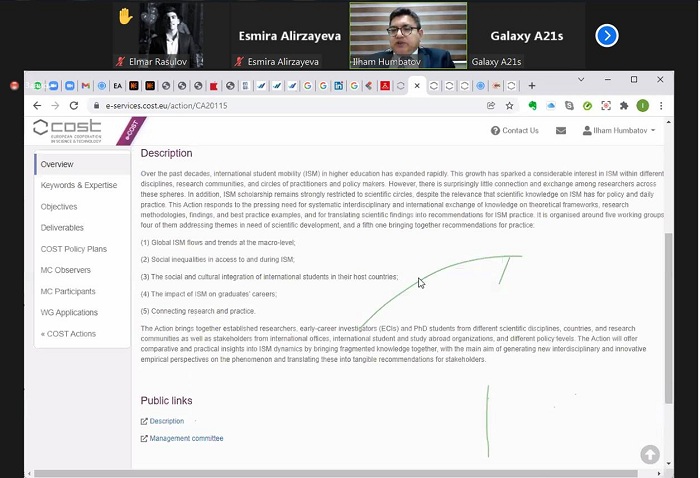Click the scrollbar down arrow

(x=668, y=463)
